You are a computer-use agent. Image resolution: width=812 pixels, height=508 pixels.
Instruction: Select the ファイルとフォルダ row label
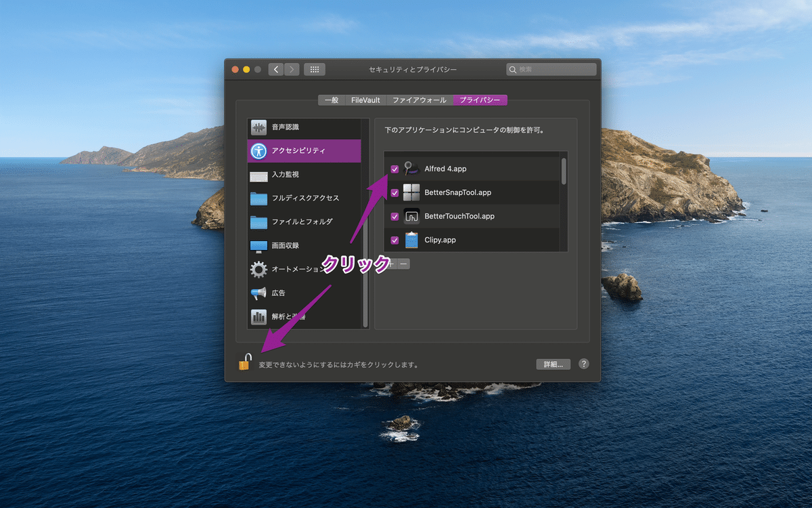click(302, 222)
